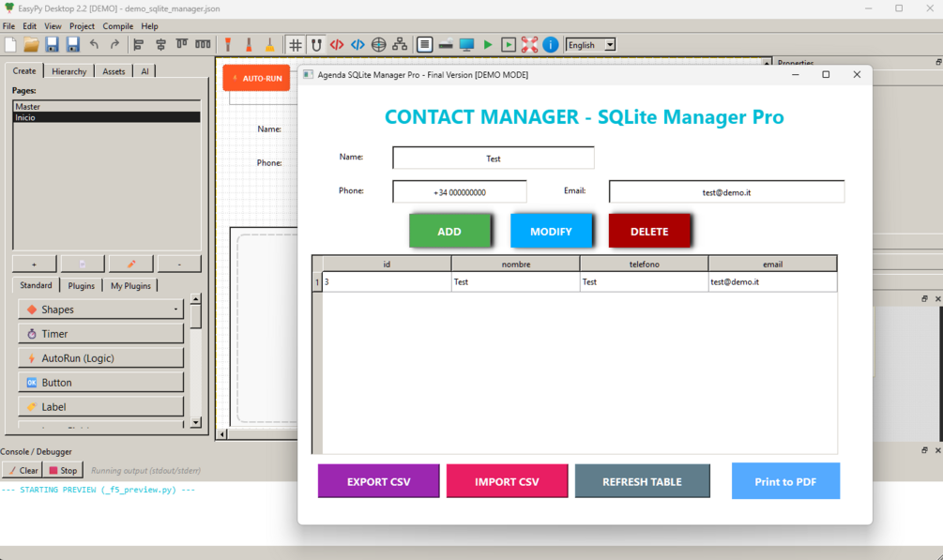Undo the last action
The width and height of the screenshot is (943, 560).
pos(94,44)
